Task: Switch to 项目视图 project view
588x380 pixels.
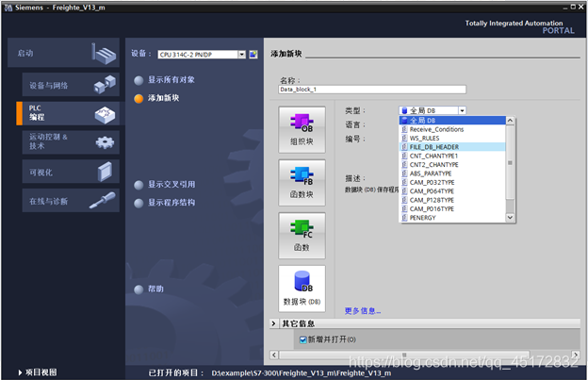Action: tap(41, 372)
